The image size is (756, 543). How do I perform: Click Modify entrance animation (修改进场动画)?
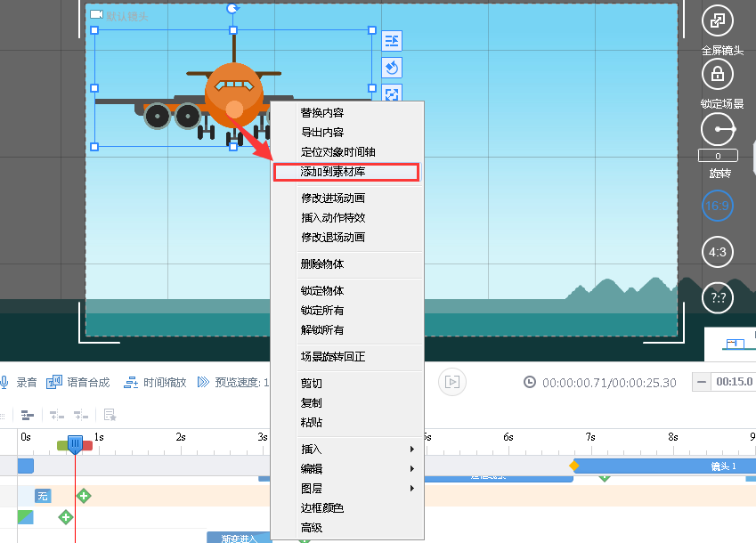point(344,199)
